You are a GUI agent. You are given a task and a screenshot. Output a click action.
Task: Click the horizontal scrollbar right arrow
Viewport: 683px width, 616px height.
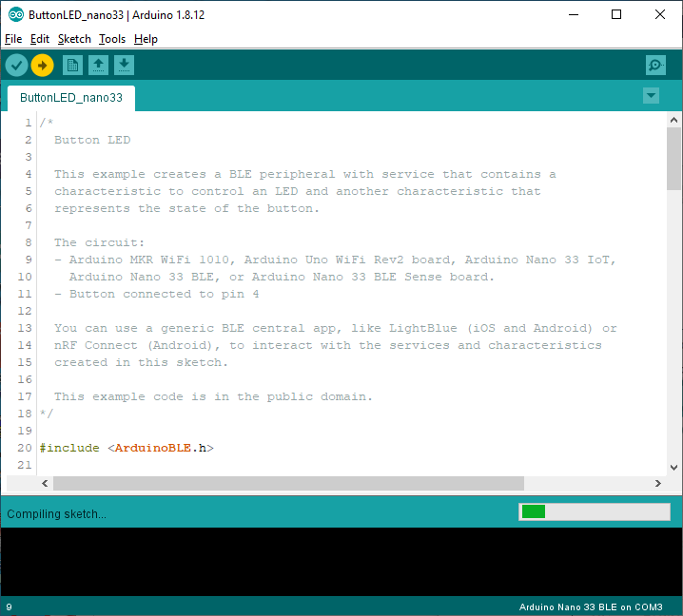click(x=657, y=483)
